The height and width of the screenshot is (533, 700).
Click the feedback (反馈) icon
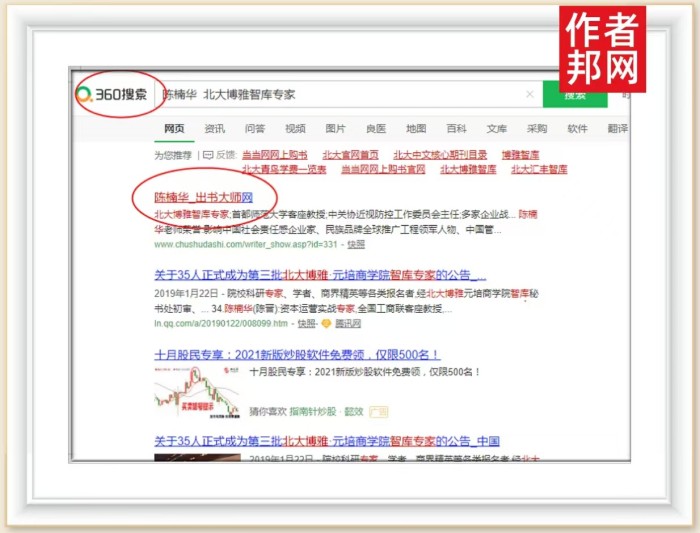point(207,155)
